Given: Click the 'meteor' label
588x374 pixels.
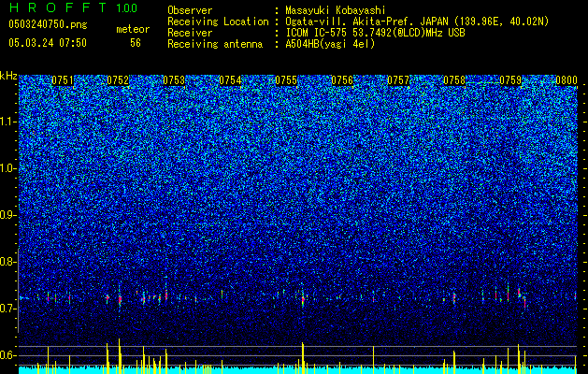Looking at the screenshot, I should click(x=133, y=29).
